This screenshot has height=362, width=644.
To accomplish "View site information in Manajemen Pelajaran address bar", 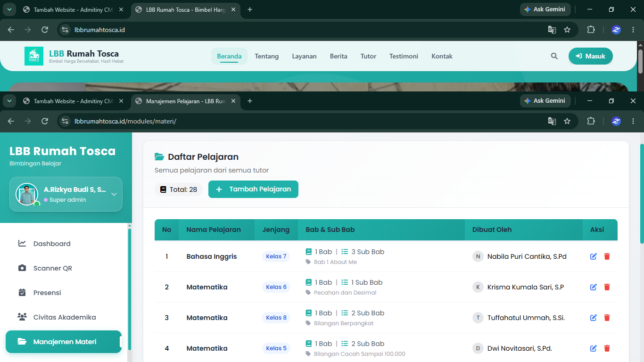I will tap(66, 121).
